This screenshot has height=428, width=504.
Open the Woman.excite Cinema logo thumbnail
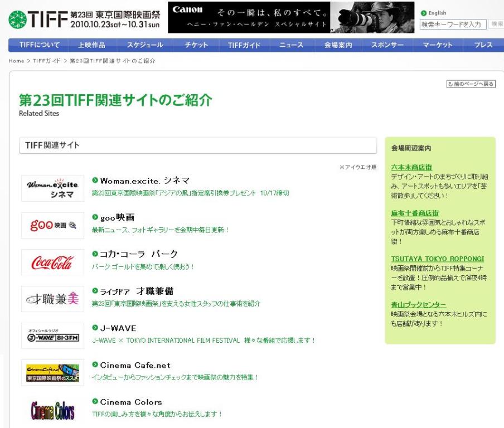pos(52,188)
